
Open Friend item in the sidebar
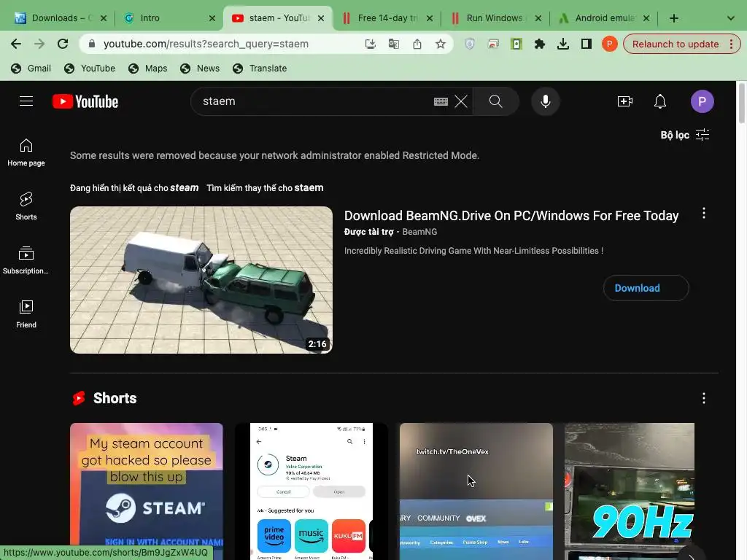(x=26, y=314)
